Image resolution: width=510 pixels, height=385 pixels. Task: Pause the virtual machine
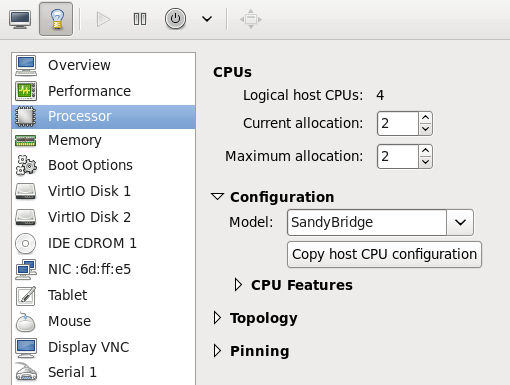click(x=140, y=19)
